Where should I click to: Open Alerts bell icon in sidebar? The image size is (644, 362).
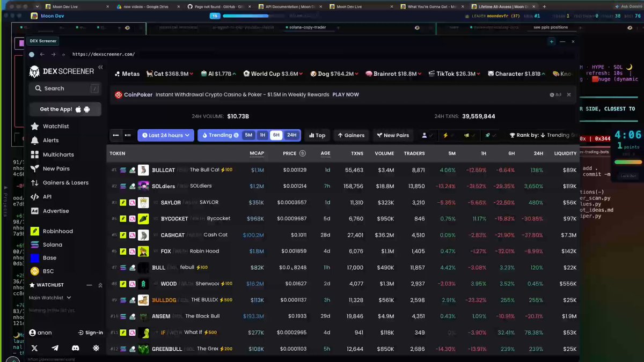[35, 141]
